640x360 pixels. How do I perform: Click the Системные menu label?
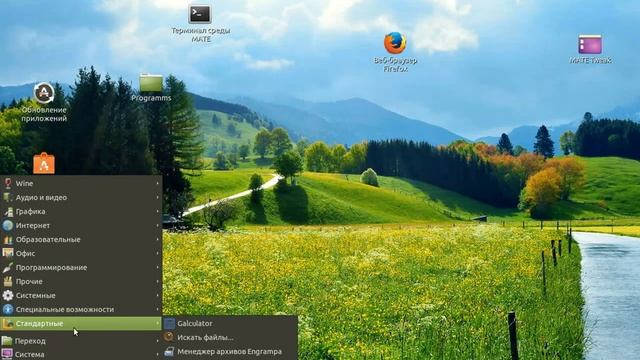(35, 296)
